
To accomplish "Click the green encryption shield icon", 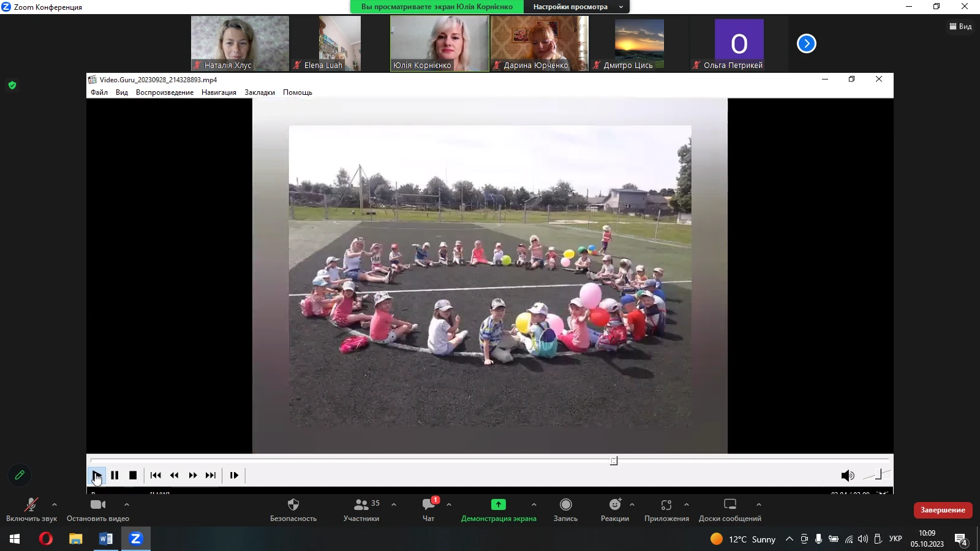I will 12,85.
